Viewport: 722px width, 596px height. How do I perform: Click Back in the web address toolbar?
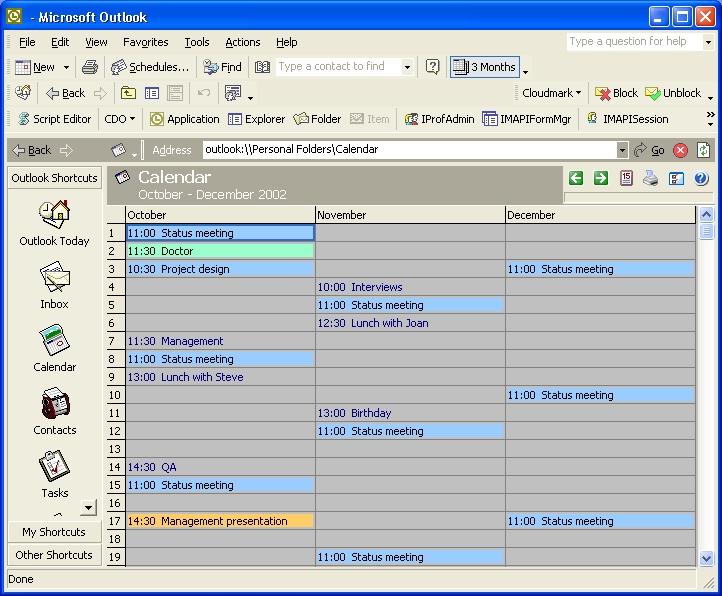[31, 150]
